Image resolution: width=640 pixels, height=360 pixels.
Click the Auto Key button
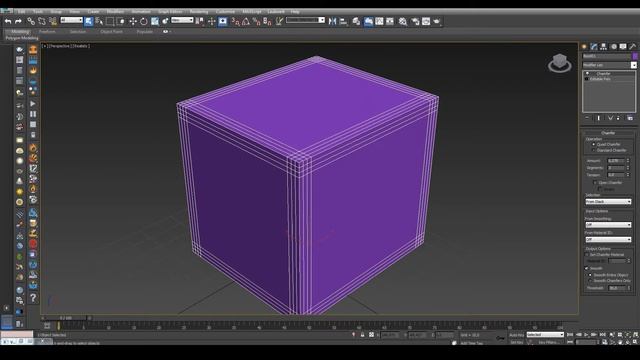click(516, 335)
